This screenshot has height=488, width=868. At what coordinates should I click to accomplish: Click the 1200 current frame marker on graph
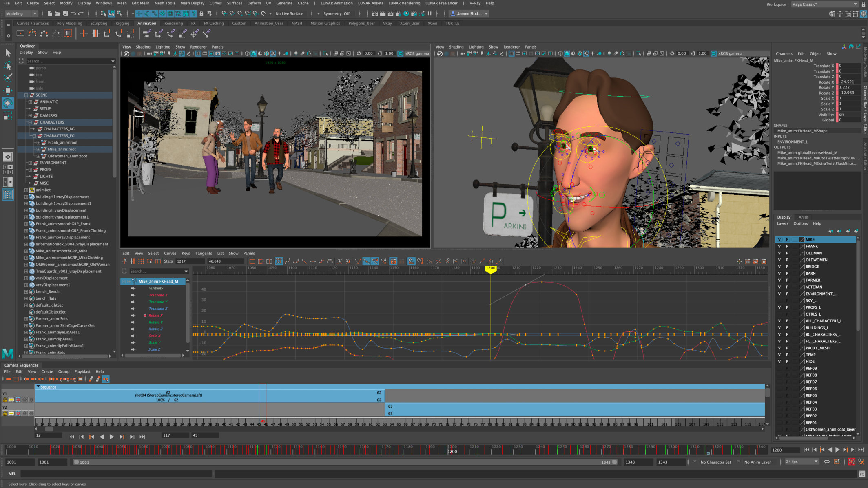pyautogui.click(x=490, y=268)
